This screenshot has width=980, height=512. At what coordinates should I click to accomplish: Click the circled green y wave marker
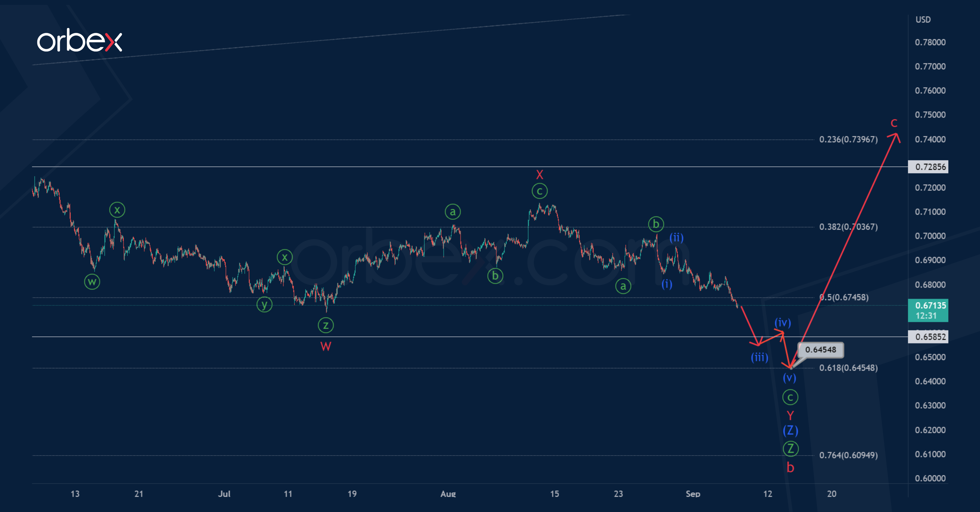coord(264,304)
